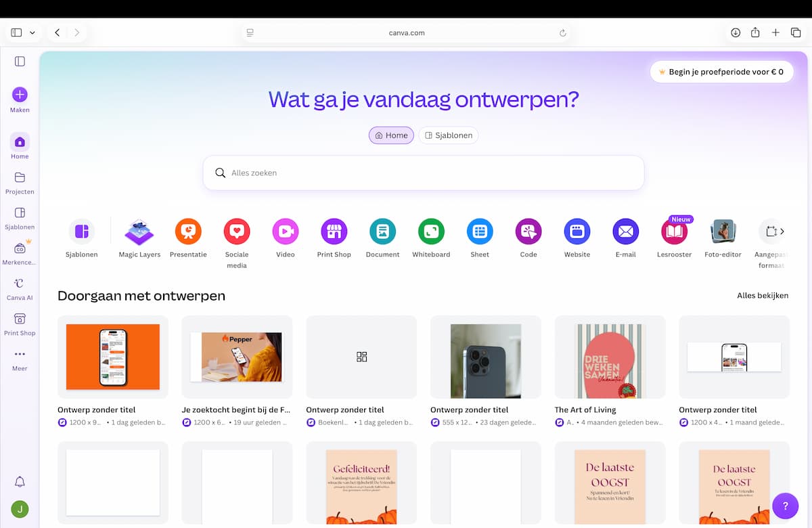Open Magic Layers shortcut
The width and height of the screenshot is (812, 528).
click(x=139, y=232)
